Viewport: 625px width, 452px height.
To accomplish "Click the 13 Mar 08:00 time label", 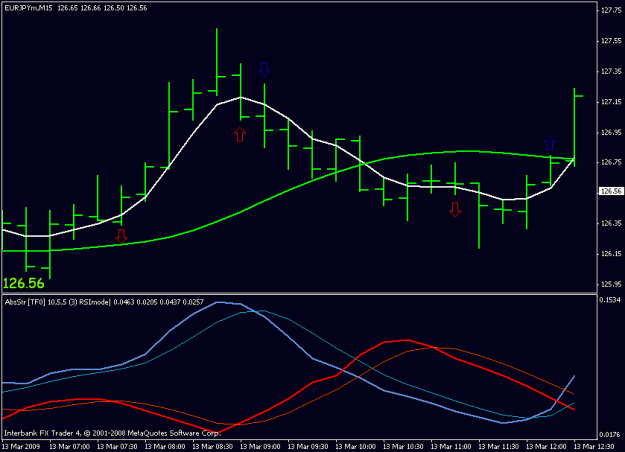I will pyautogui.click(x=165, y=446).
